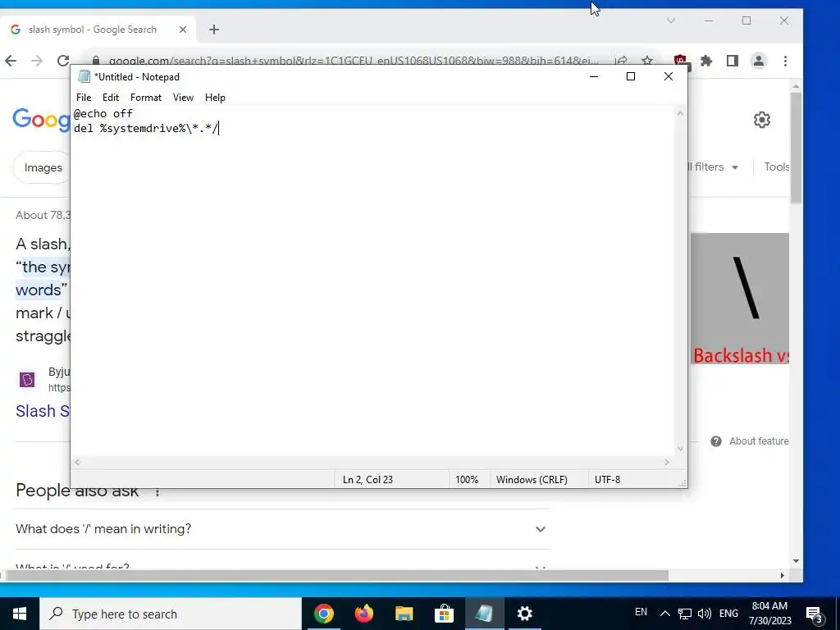Click Notepad horizontal scrollbar left arrow
The image size is (840, 630).
[77, 462]
